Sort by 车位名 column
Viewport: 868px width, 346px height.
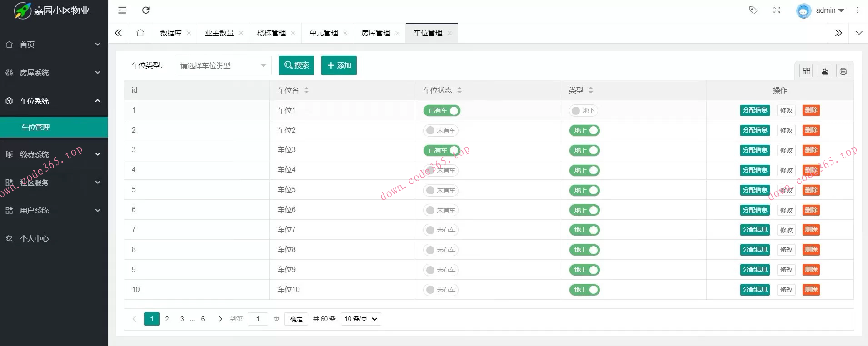(x=306, y=90)
